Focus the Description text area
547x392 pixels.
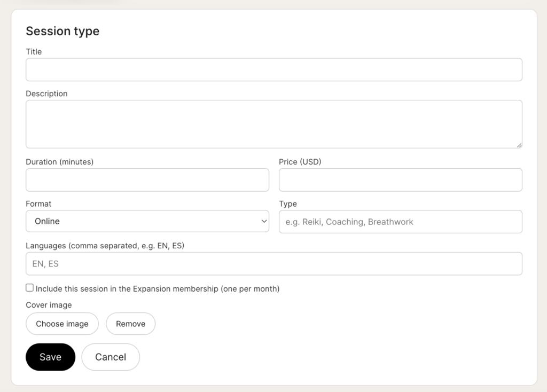click(x=274, y=124)
